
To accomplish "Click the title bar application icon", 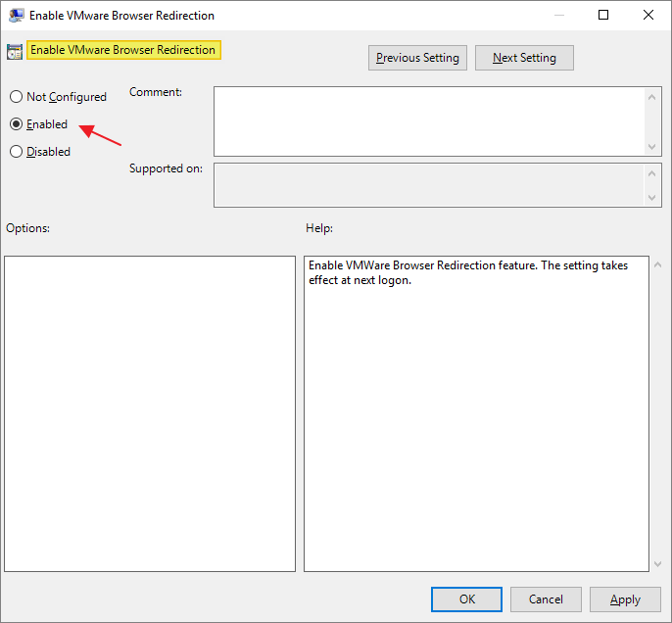I will click(16, 16).
